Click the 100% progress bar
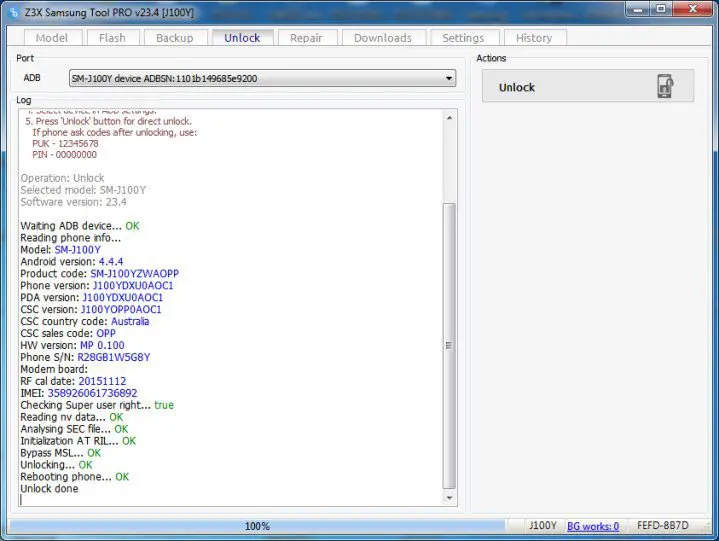Image resolution: width=719 pixels, height=541 pixels. click(x=257, y=526)
